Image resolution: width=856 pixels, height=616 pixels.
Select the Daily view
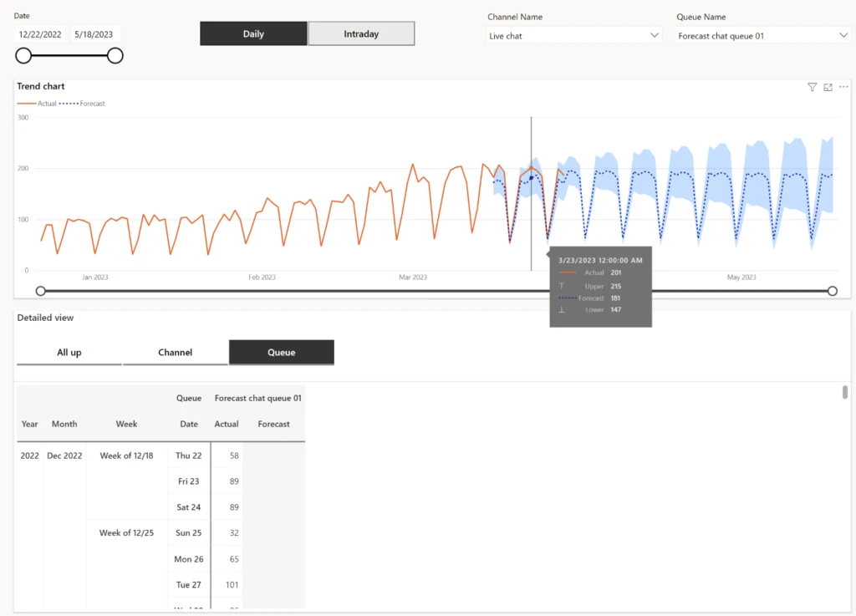pos(253,33)
